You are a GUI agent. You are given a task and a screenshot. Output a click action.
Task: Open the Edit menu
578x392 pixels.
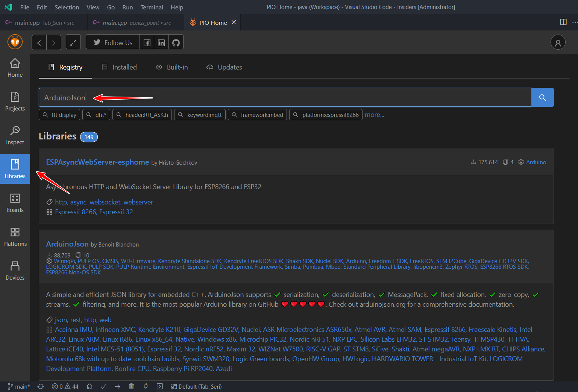click(x=42, y=7)
